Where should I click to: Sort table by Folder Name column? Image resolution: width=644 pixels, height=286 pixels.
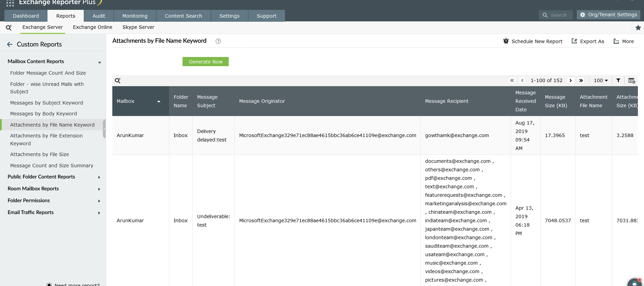(x=181, y=101)
